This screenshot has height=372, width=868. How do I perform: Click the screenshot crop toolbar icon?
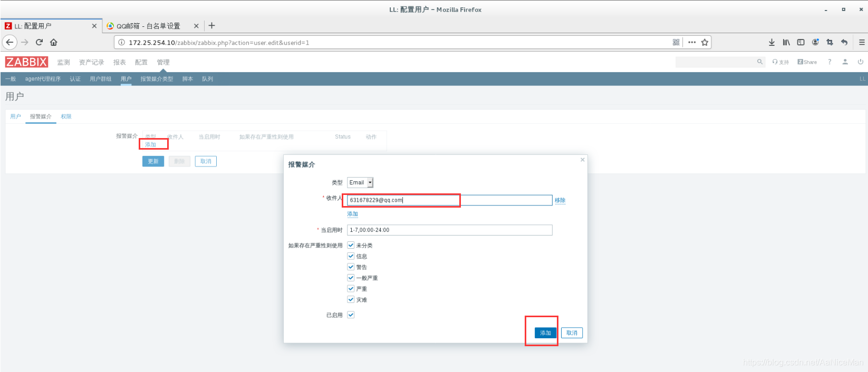coord(830,42)
